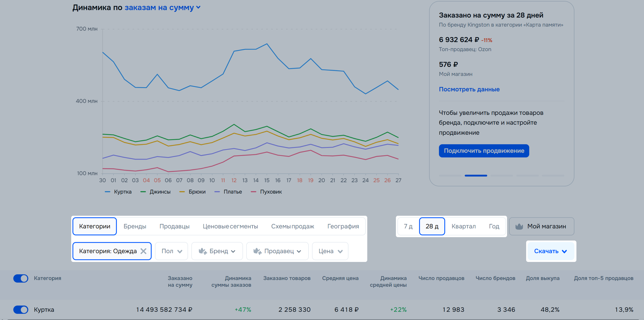Toggle the Куртка row switch
The image size is (644, 320).
tap(21, 309)
